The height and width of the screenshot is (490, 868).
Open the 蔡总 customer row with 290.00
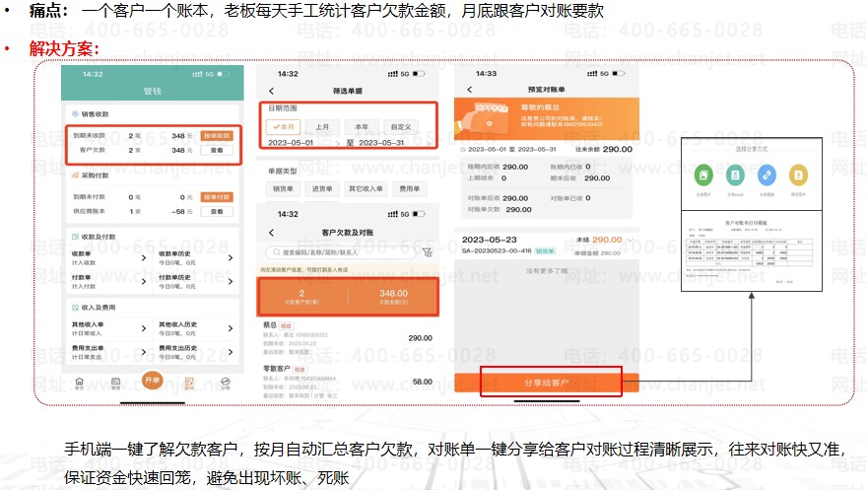[347, 338]
